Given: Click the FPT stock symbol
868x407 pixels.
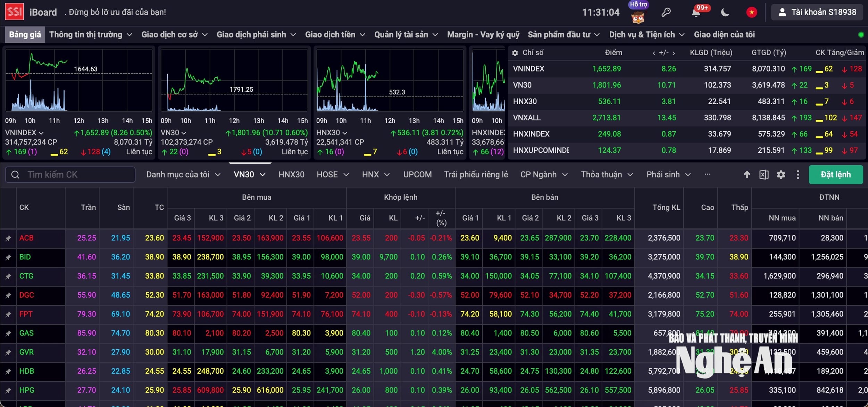Looking at the screenshot, I should [x=26, y=314].
